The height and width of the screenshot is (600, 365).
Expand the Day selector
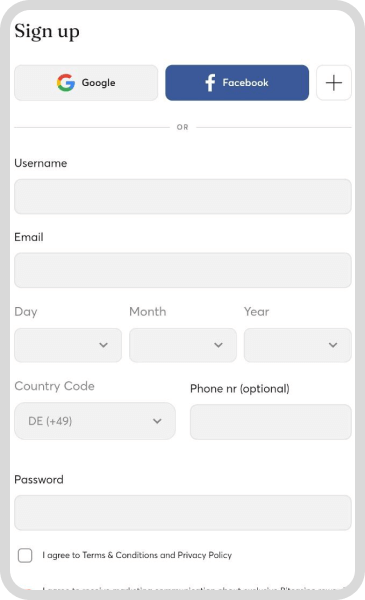click(68, 345)
